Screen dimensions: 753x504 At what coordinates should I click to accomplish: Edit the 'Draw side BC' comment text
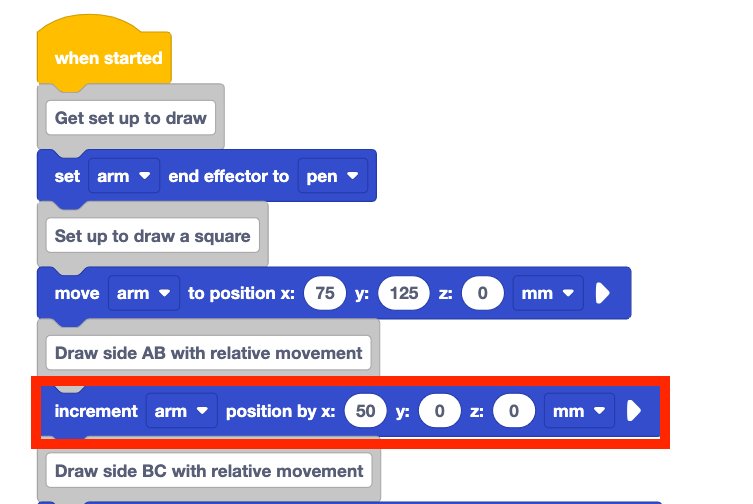click(208, 470)
